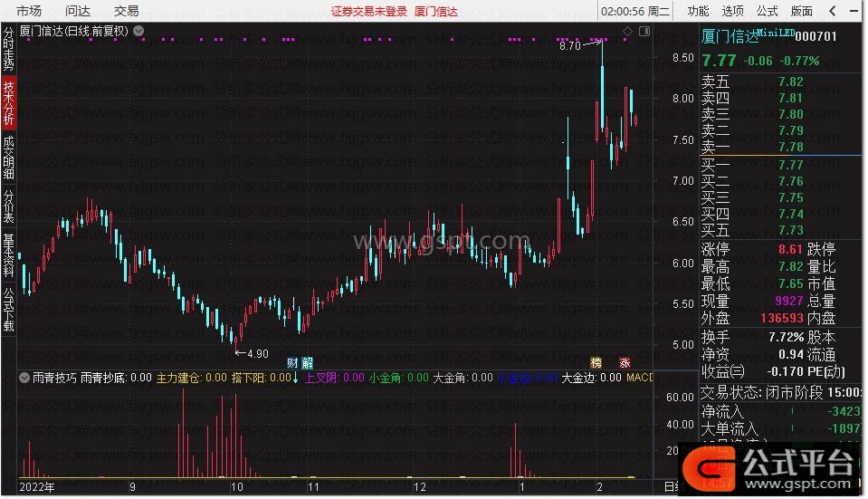
Task: Select the 卖二 row at 7.79
Action: [x=781, y=131]
